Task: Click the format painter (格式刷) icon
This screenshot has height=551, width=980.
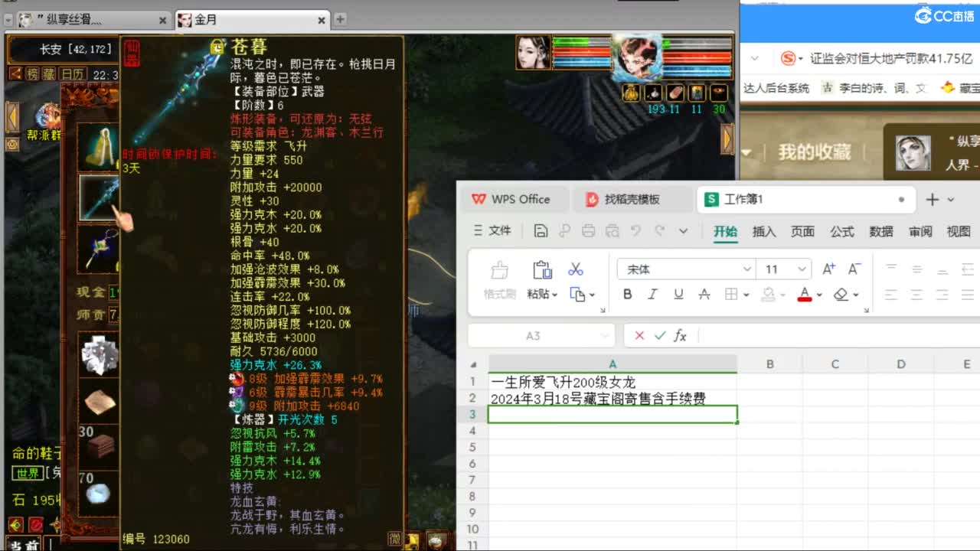Action: point(499,270)
